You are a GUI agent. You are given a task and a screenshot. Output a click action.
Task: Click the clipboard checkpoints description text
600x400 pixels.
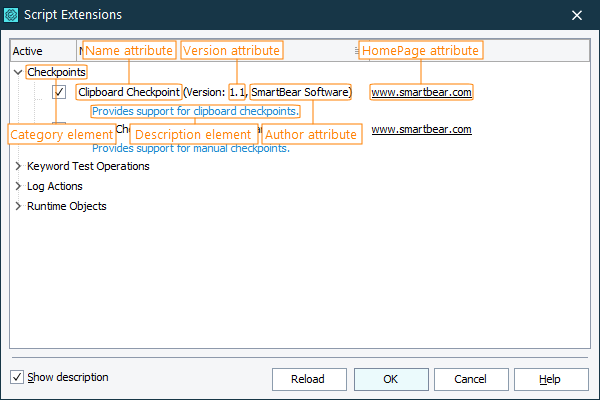pyautogui.click(x=196, y=110)
